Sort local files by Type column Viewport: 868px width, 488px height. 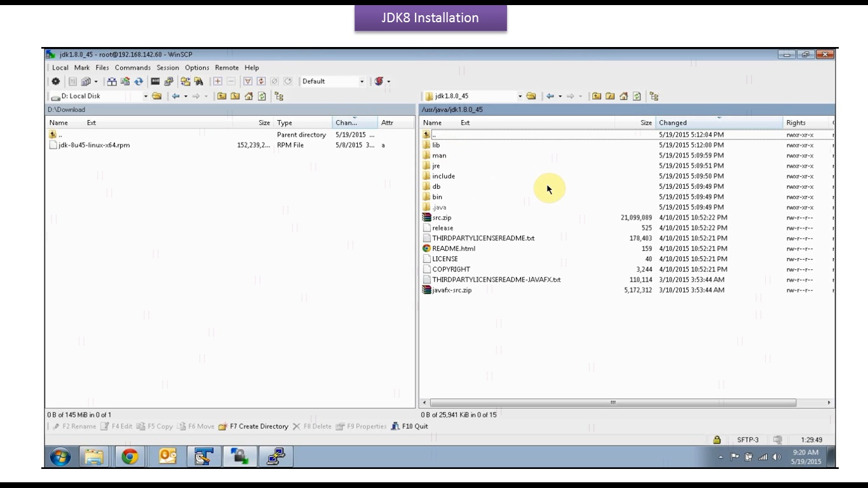pos(304,123)
